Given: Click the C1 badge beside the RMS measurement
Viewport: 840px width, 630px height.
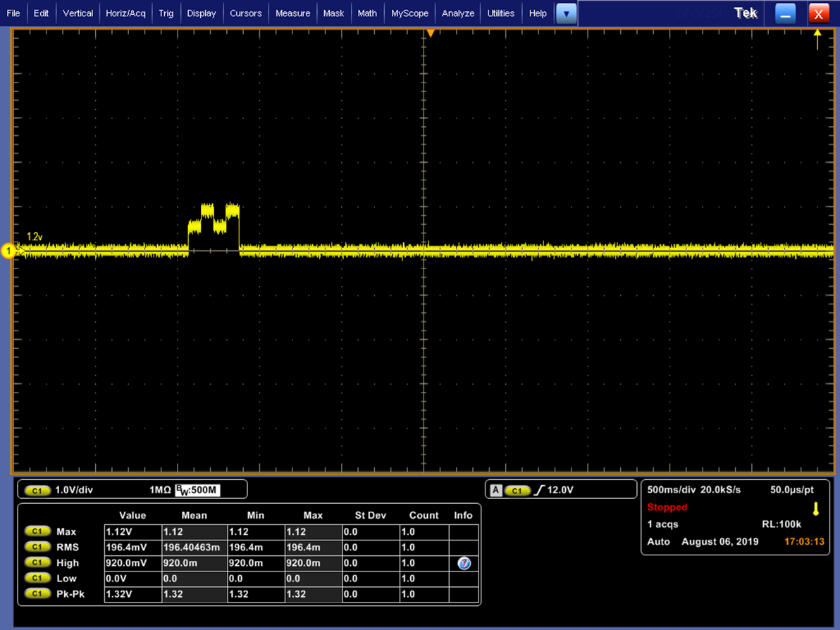Looking at the screenshot, I should coord(37,548).
